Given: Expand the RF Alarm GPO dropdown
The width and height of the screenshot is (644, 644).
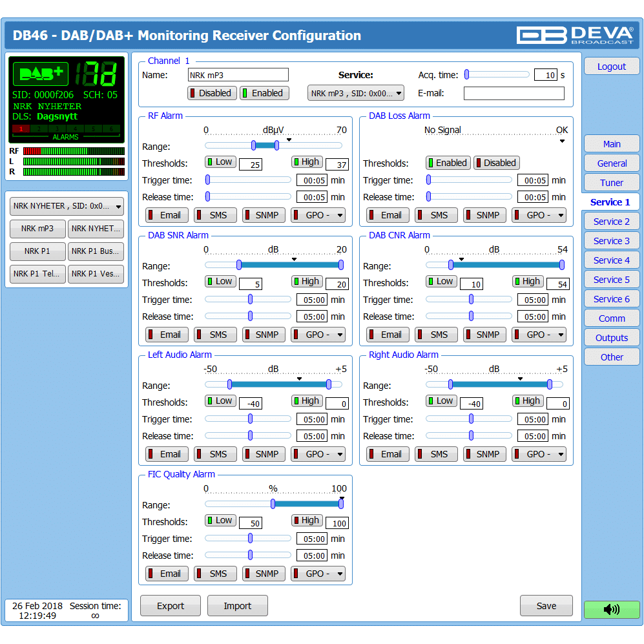Looking at the screenshot, I should (x=318, y=215).
